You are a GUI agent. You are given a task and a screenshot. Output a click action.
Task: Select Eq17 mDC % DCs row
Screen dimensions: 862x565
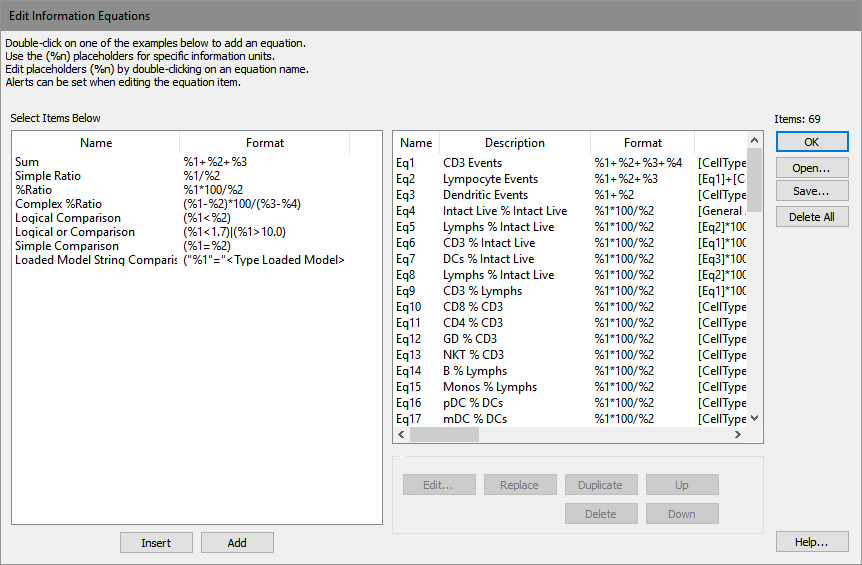[475, 419]
